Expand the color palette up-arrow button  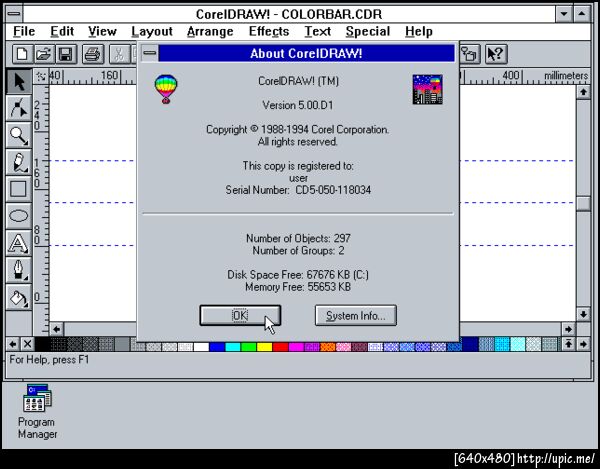(568, 344)
